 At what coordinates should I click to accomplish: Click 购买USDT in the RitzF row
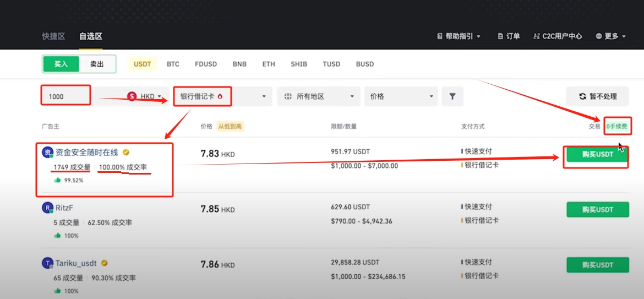click(x=598, y=209)
